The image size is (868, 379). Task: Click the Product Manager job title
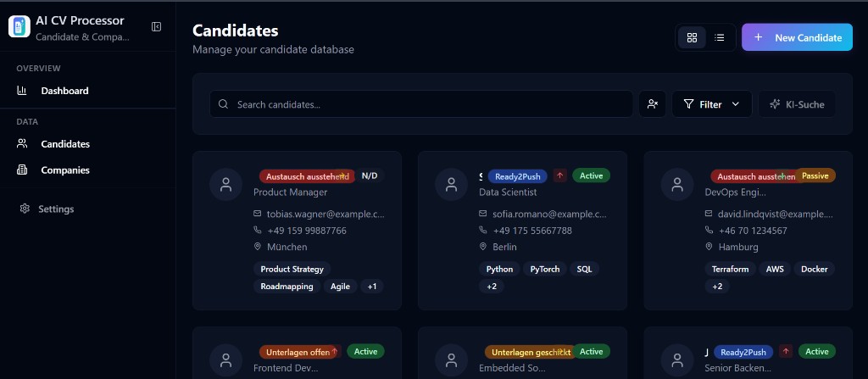[290, 192]
